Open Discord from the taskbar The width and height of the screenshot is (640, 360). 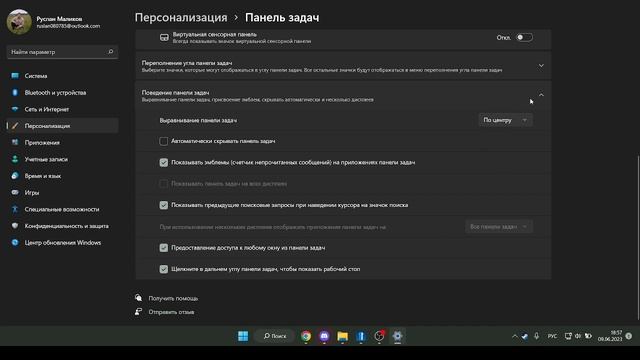[x=324, y=336]
